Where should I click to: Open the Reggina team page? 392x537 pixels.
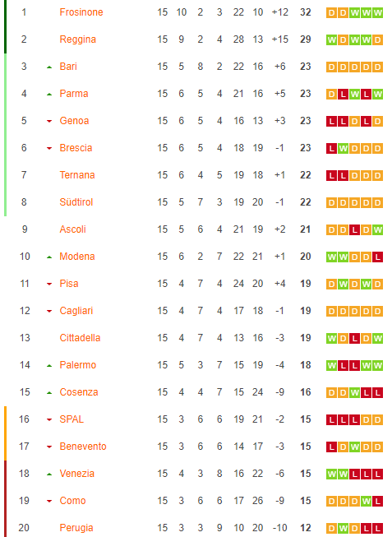78,39
